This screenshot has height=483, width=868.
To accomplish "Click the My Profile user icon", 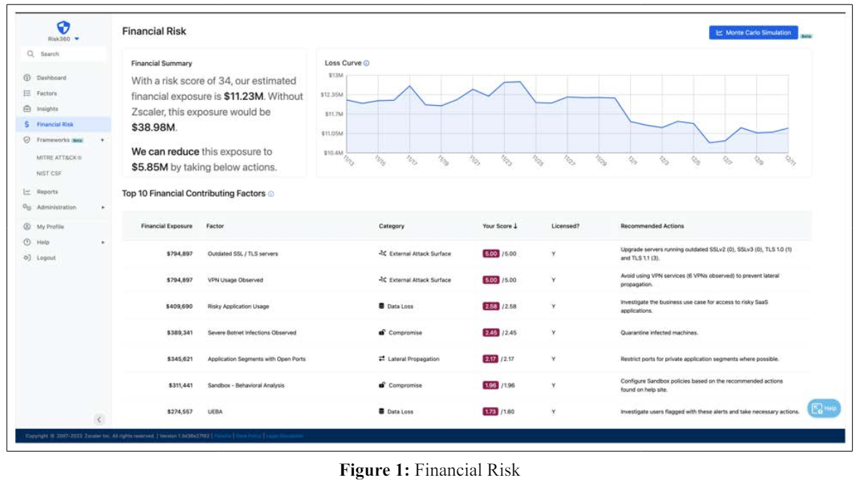I will (27, 227).
